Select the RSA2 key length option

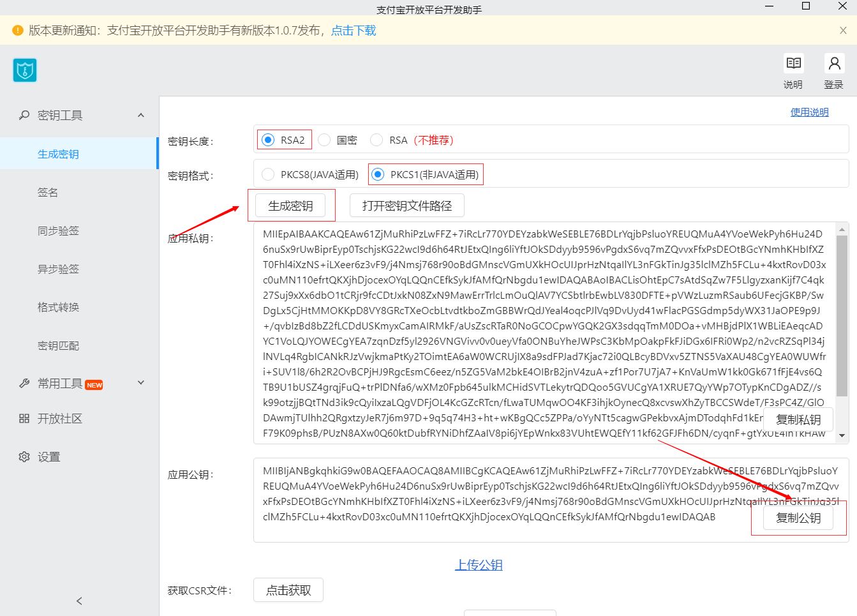tap(268, 139)
